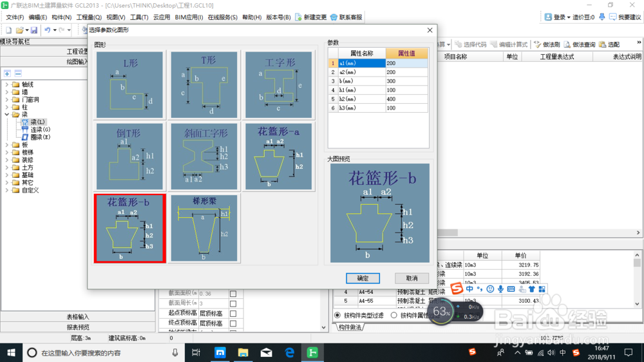Screen dimensions: 644x362
Task: Click the 新建变更 toolbar item
Action: (311, 17)
